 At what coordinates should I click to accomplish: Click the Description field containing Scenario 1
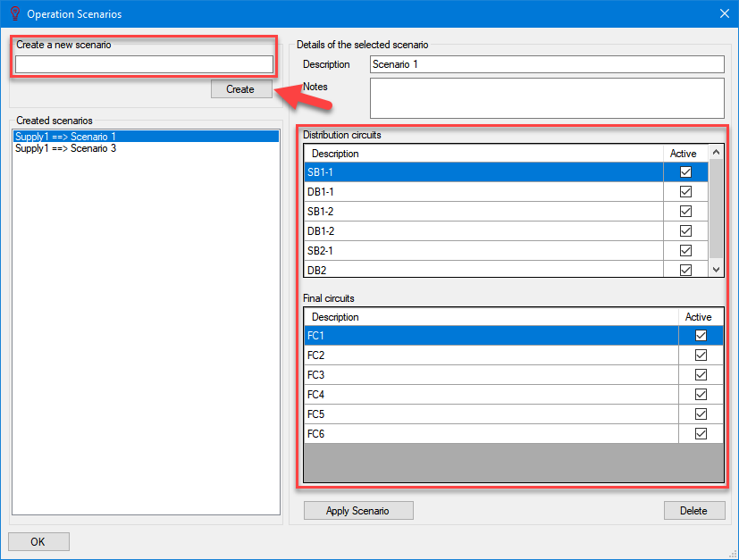(547, 64)
